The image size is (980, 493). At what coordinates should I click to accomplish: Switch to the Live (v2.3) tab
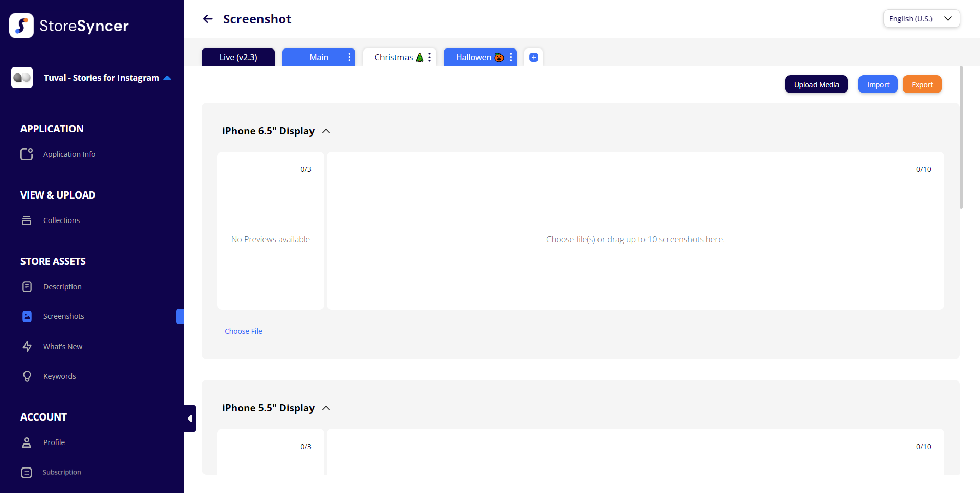pos(238,57)
